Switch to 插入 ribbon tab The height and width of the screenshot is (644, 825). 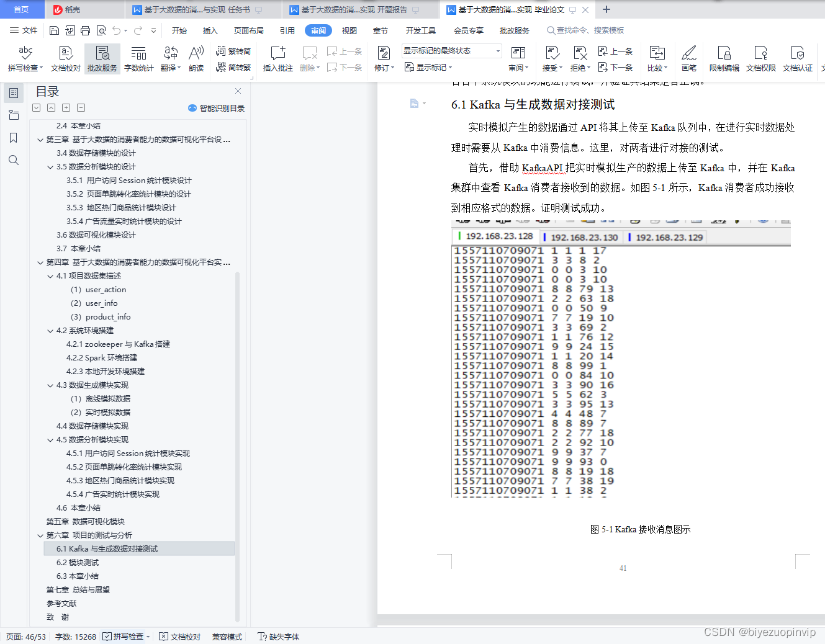210,30
